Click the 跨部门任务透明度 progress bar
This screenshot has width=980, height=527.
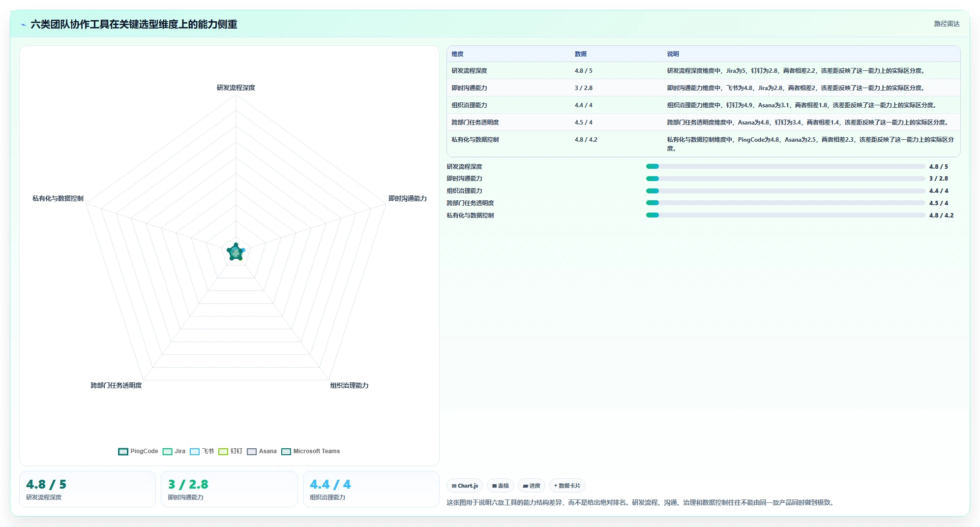785,203
